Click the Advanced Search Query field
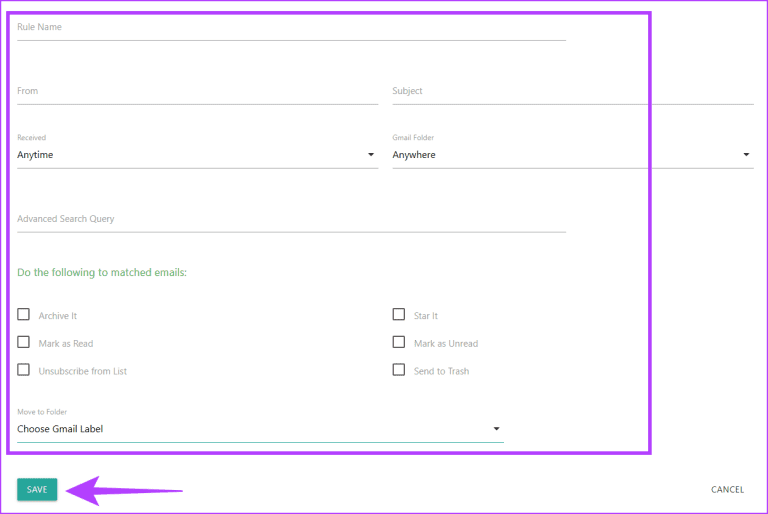This screenshot has width=768, height=514. pos(290,219)
